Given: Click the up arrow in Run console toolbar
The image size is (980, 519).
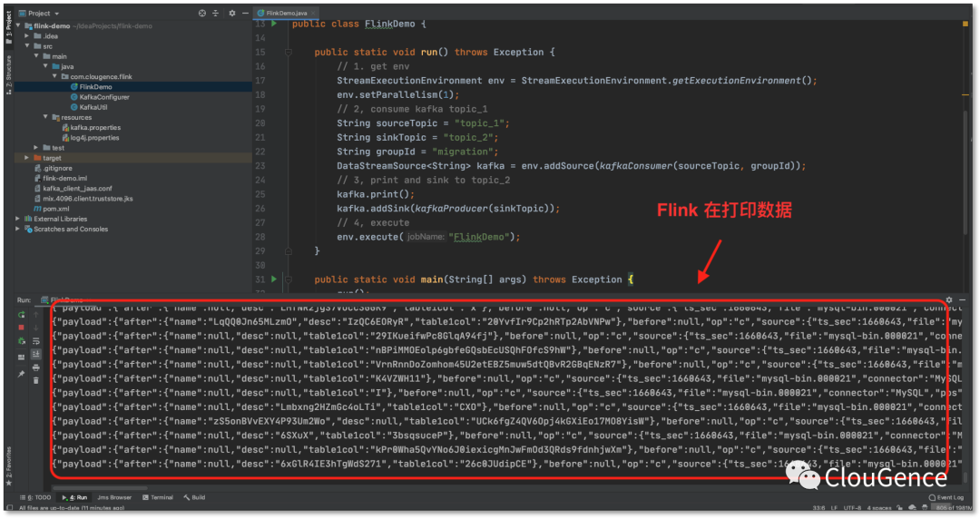Looking at the screenshot, I should coord(36,315).
